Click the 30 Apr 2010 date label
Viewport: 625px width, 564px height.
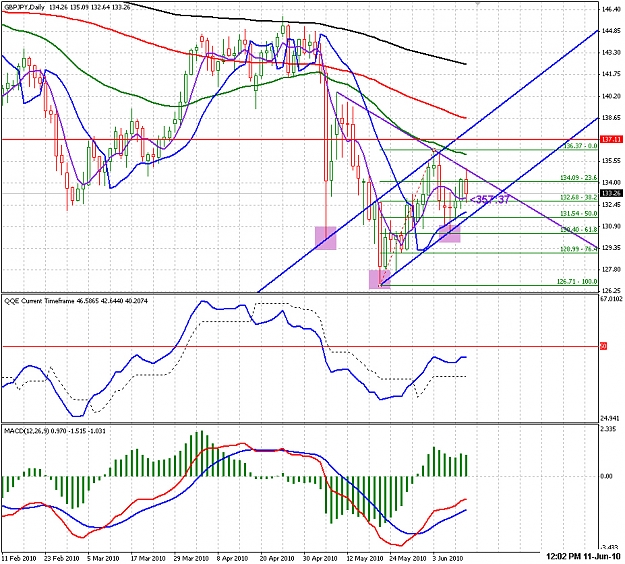(x=320, y=558)
